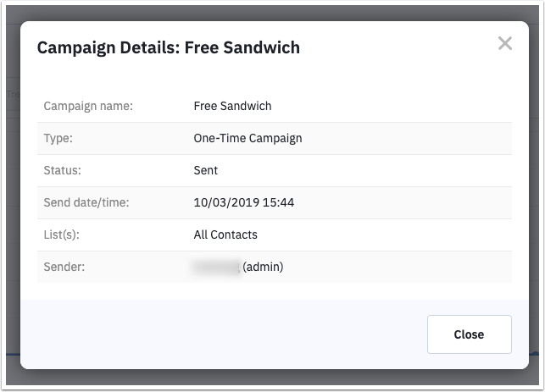Select the All Contacts list value
Screen dimensions: 545x392
click(225, 235)
